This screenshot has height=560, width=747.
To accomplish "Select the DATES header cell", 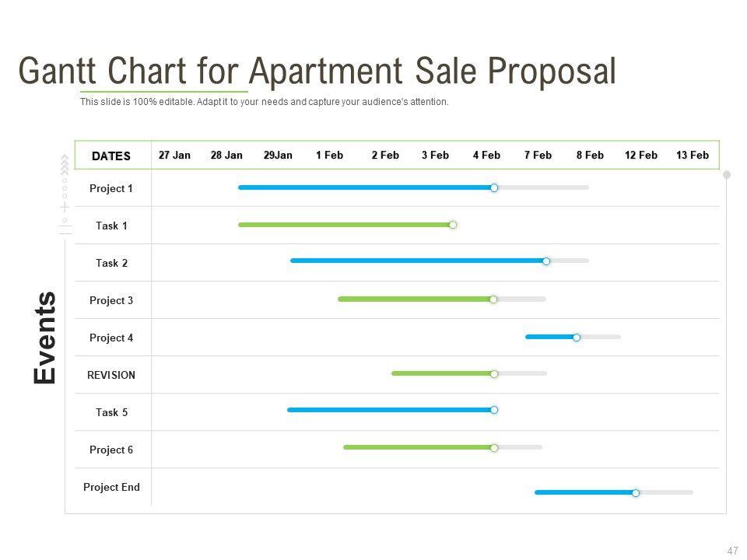I will coord(111,156).
